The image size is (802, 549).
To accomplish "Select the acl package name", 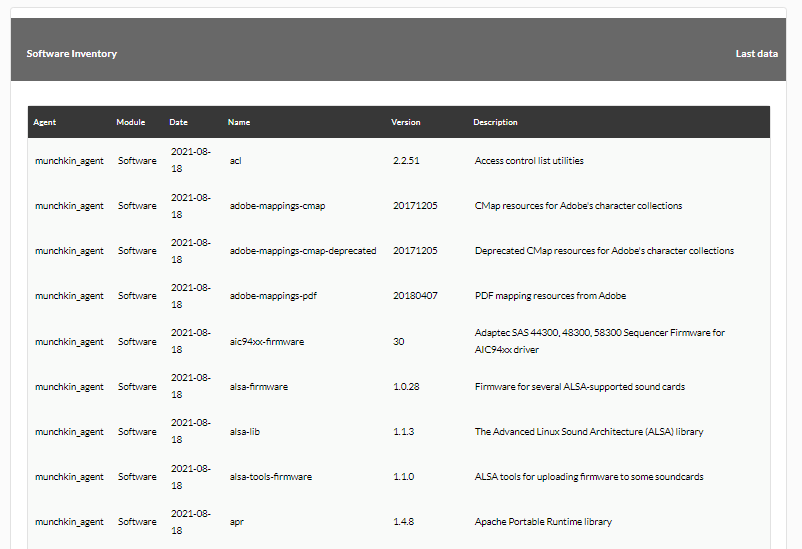I will click(235, 161).
